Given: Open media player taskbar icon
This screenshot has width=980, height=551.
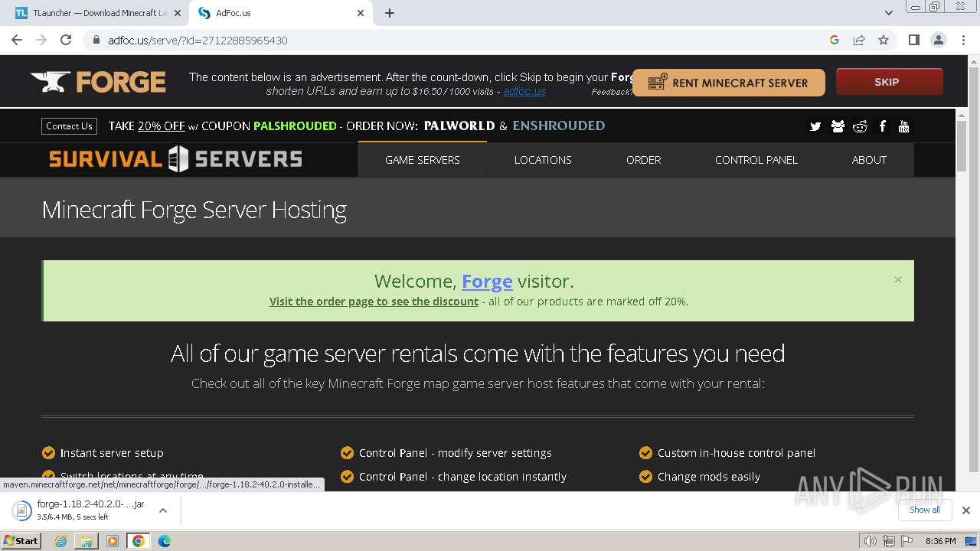Looking at the screenshot, I should [113, 541].
